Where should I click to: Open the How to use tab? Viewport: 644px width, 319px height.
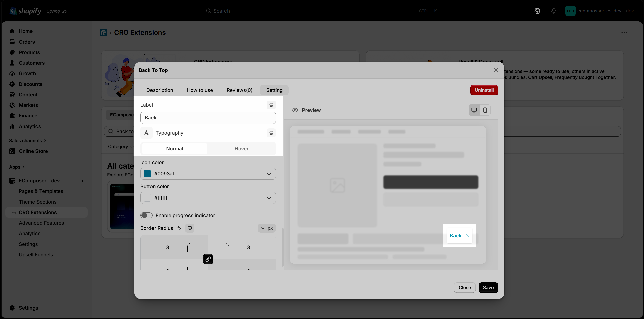(200, 90)
